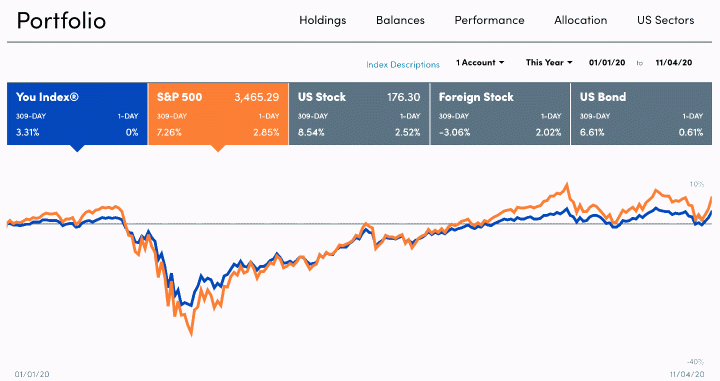Open the Performance tab
Viewport: 720px width, 381px height.
tap(489, 20)
